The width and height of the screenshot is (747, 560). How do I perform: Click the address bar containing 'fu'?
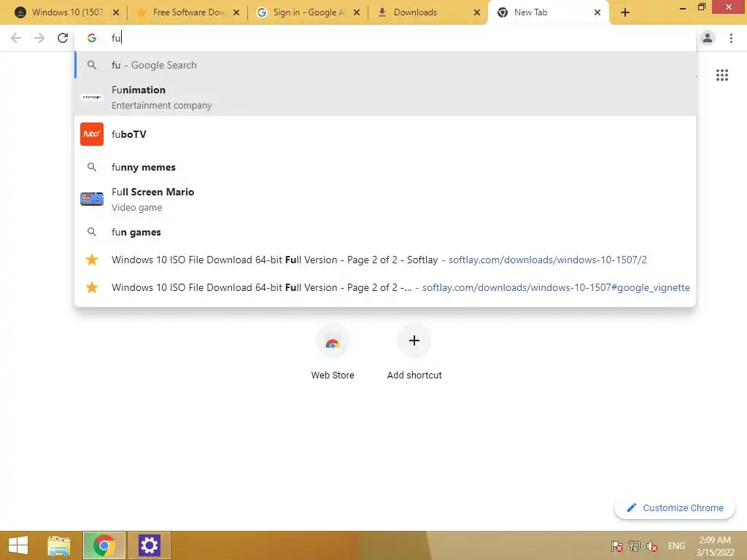pyautogui.click(x=385, y=38)
